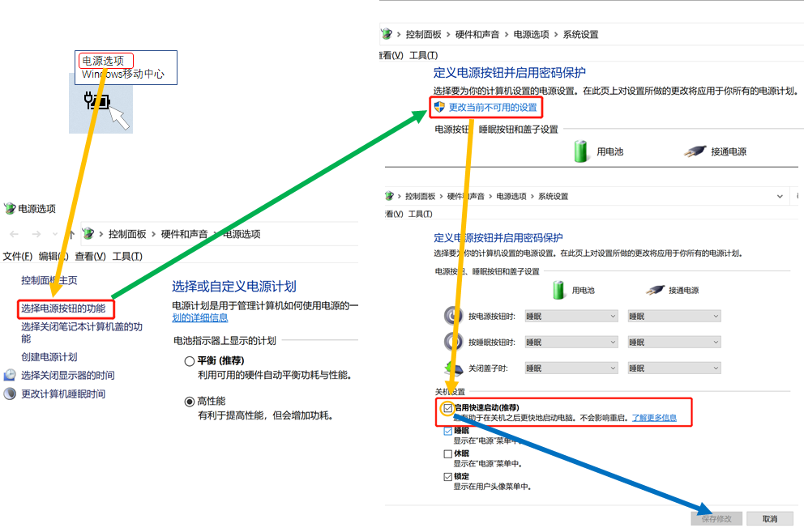804x532 pixels.
Task: Click the 选择电源按钮的功能 link
Action: [63, 308]
